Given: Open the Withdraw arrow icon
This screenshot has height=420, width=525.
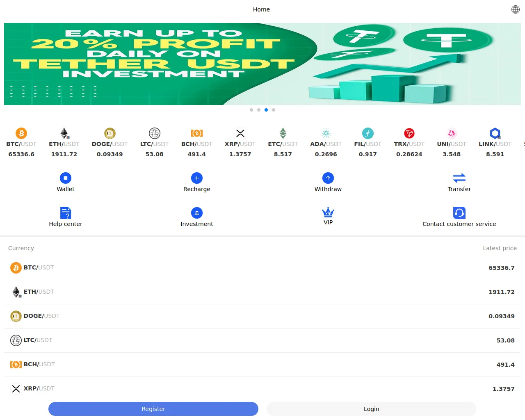Looking at the screenshot, I should [x=328, y=178].
